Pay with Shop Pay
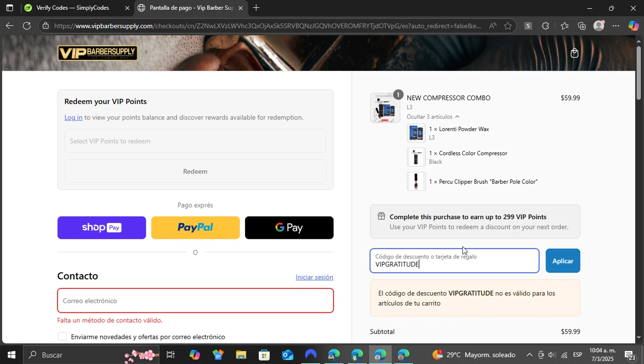This screenshot has width=644, height=364. [102, 227]
